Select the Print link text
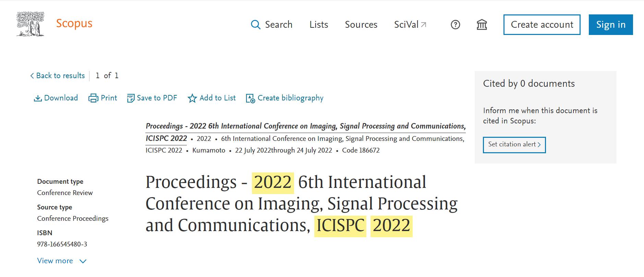644x277 pixels. point(109,98)
